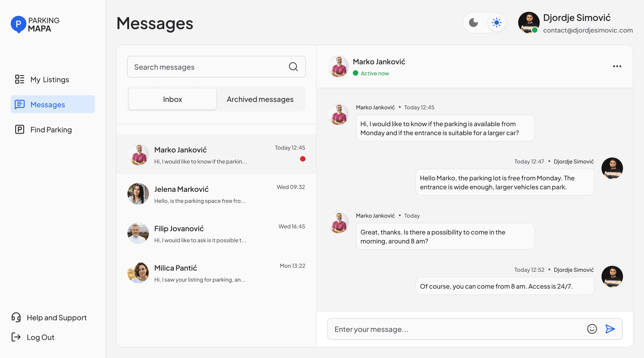Go to Messages in the sidebar
The height and width of the screenshot is (358, 644).
53,104
